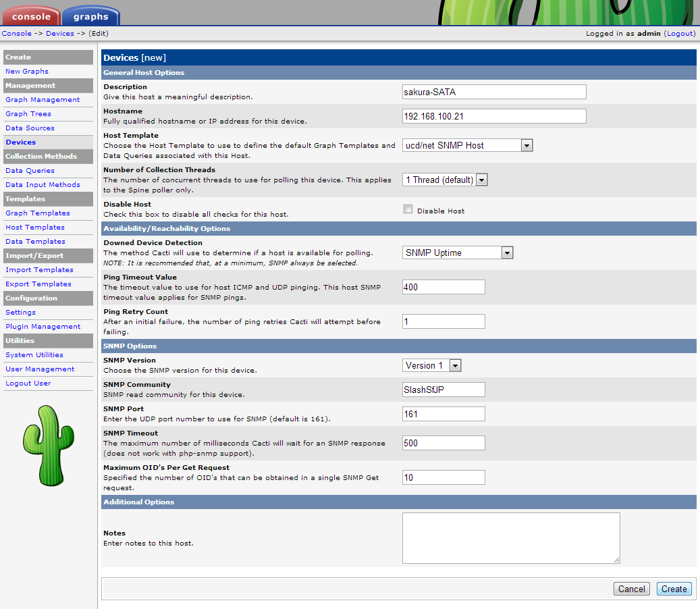Viewport: 700px width, 609px height.
Task: Open the Host Template dropdown
Action: 468,145
